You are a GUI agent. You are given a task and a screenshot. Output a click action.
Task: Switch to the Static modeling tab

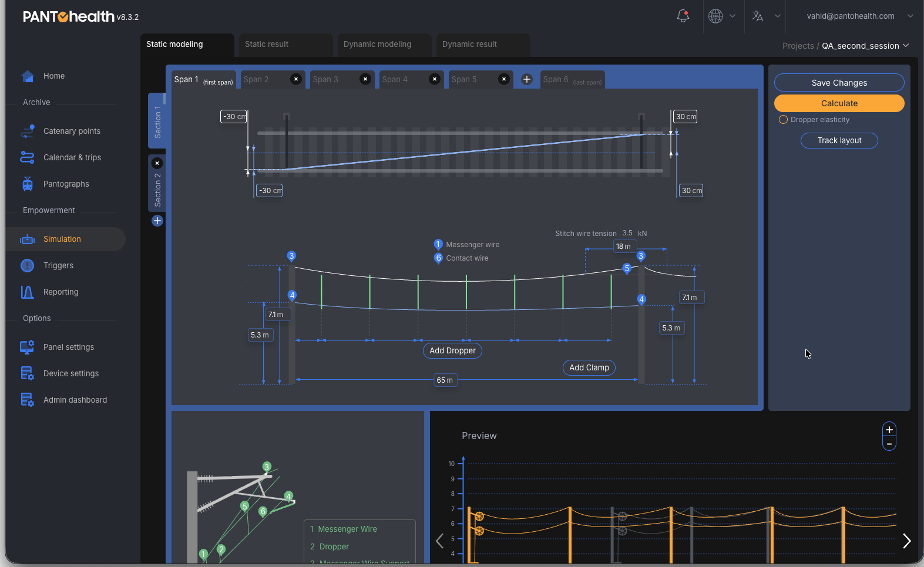coord(187,45)
